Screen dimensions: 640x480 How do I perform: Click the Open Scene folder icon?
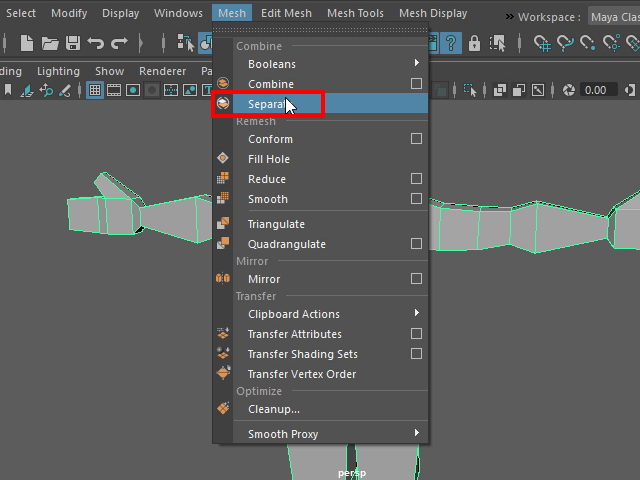pos(50,43)
